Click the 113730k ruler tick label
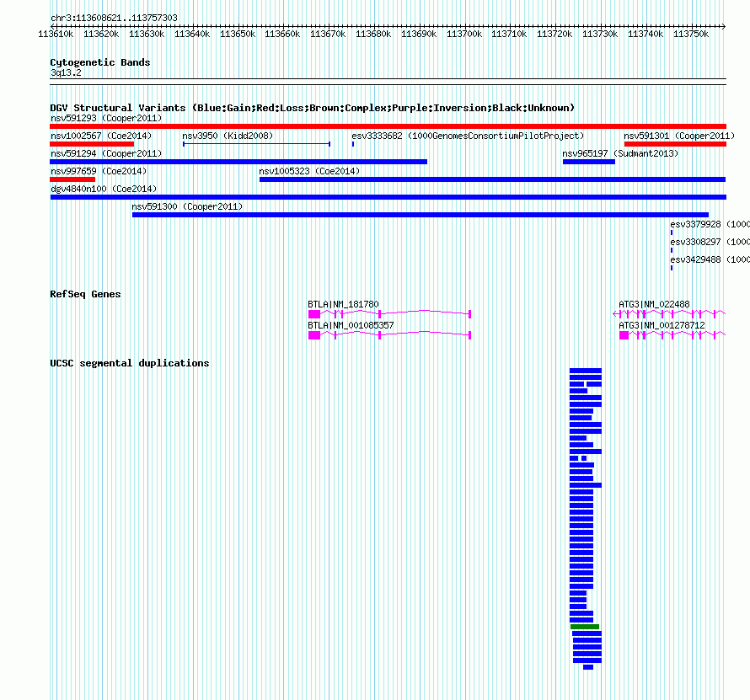 tap(600, 34)
